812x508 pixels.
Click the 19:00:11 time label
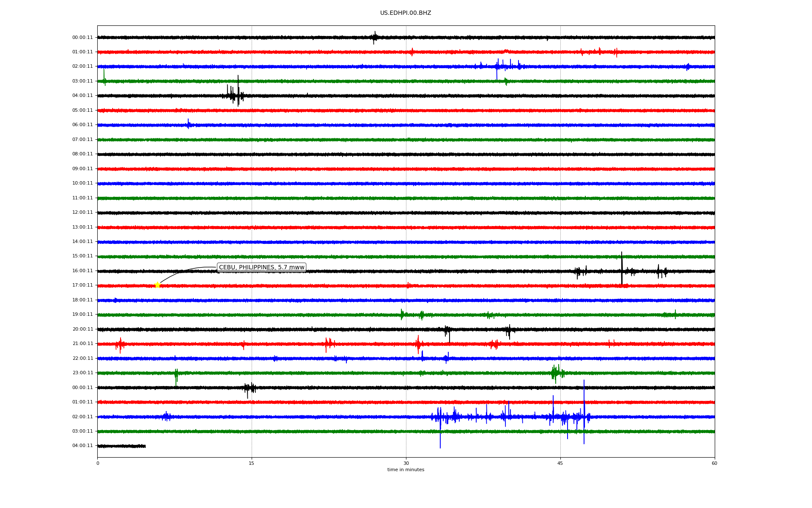click(x=82, y=315)
